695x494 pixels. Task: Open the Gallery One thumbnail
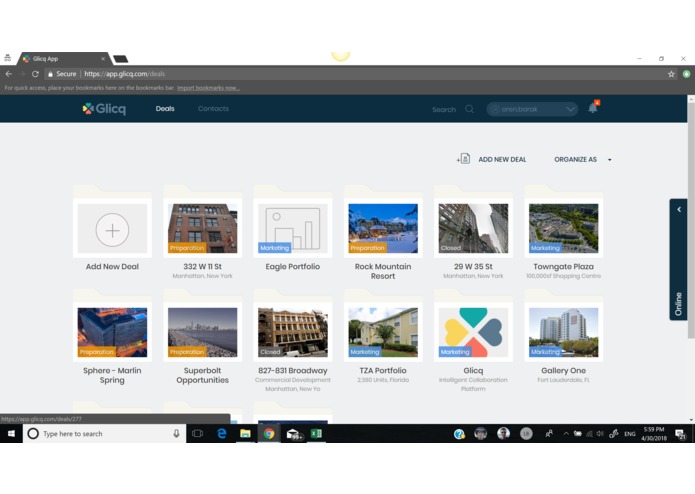pyautogui.click(x=563, y=332)
